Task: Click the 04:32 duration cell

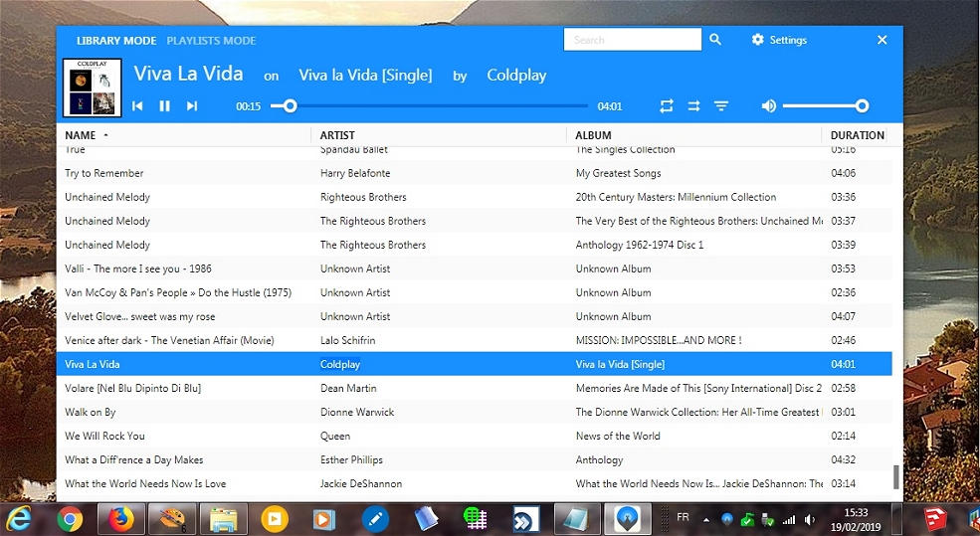Action: [x=843, y=459]
